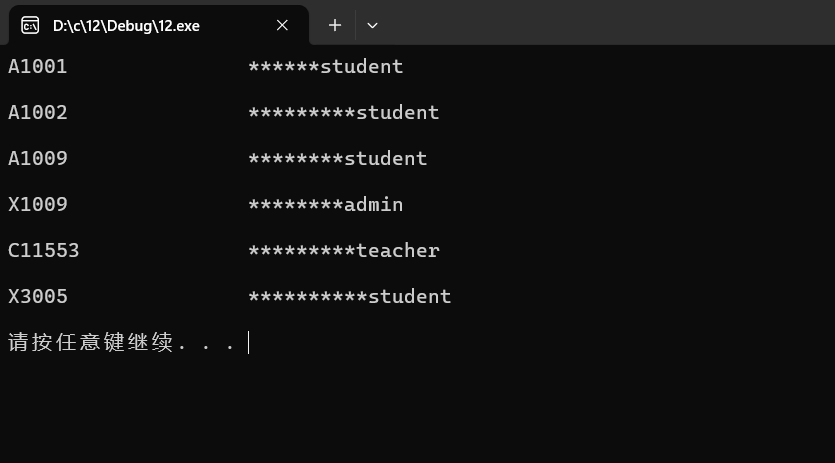Click the masked student entry for A1009
Viewport: 835px width, 463px height.
(x=338, y=158)
